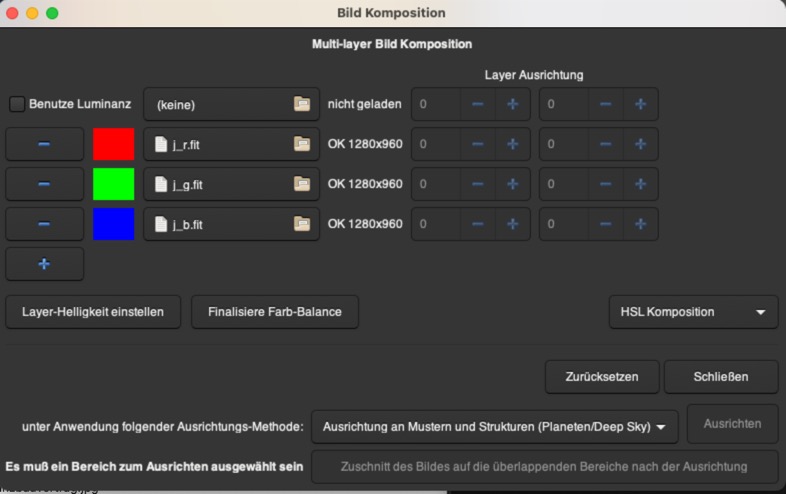Screen dimensions: 786x494
Task: Open the HSL Komposition dropdown
Action: (x=693, y=312)
